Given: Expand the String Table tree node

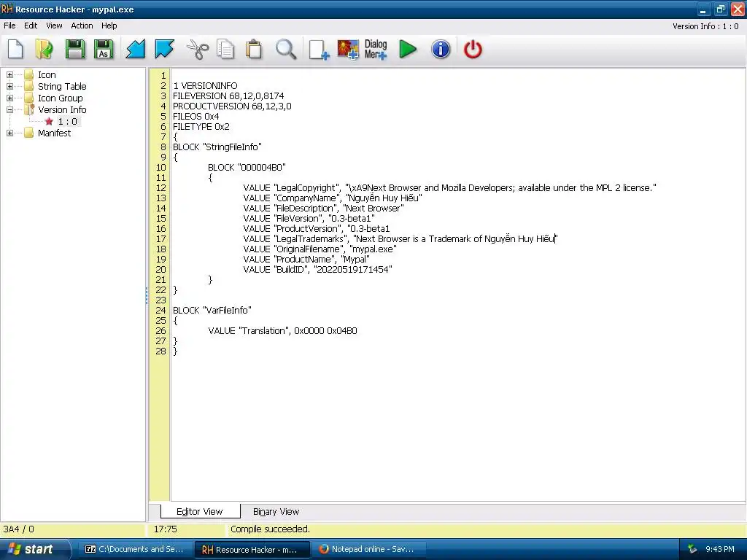Looking at the screenshot, I should click(x=9, y=86).
